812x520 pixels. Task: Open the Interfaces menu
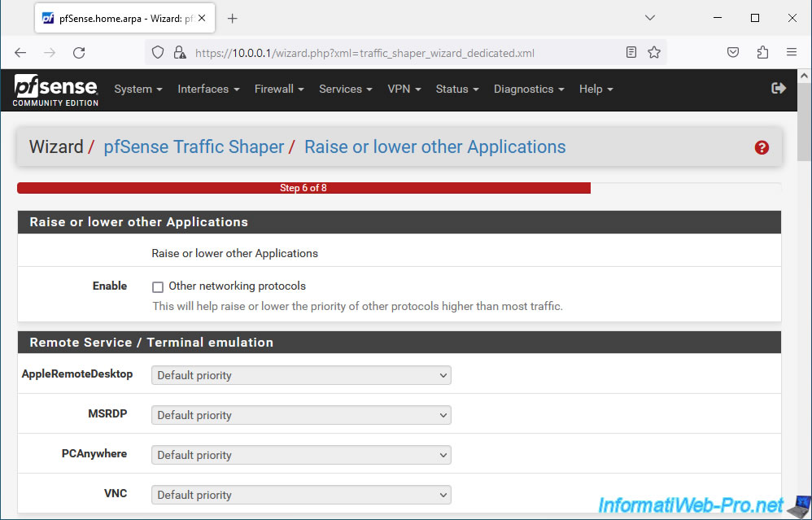209,89
